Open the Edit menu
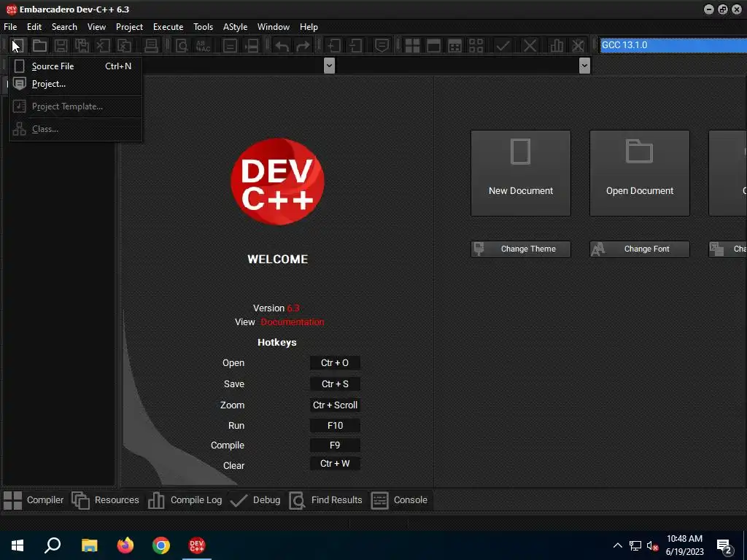Viewport: 747px width, 560px height. [34, 27]
